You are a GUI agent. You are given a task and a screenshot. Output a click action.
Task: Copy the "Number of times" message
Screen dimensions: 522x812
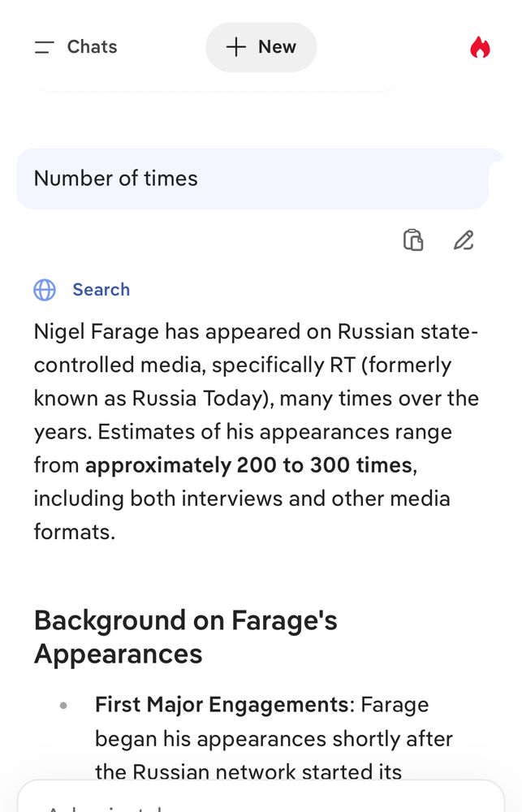413,240
